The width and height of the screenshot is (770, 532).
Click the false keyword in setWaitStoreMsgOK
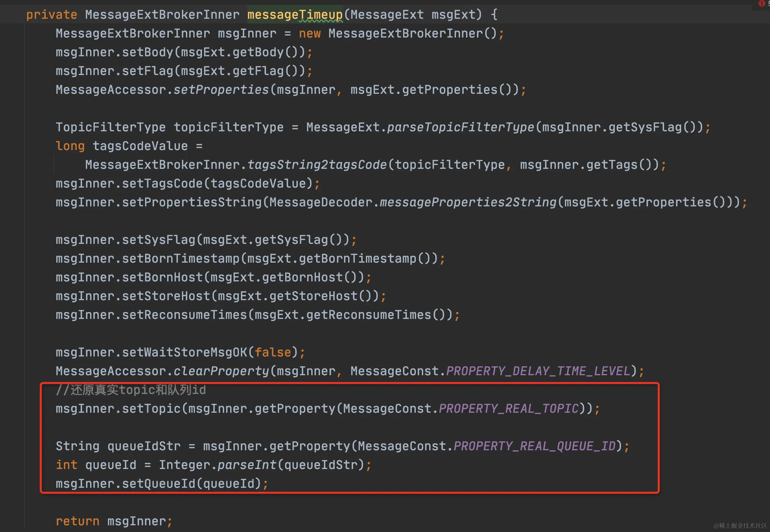pyautogui.click(x=272, y=352)
